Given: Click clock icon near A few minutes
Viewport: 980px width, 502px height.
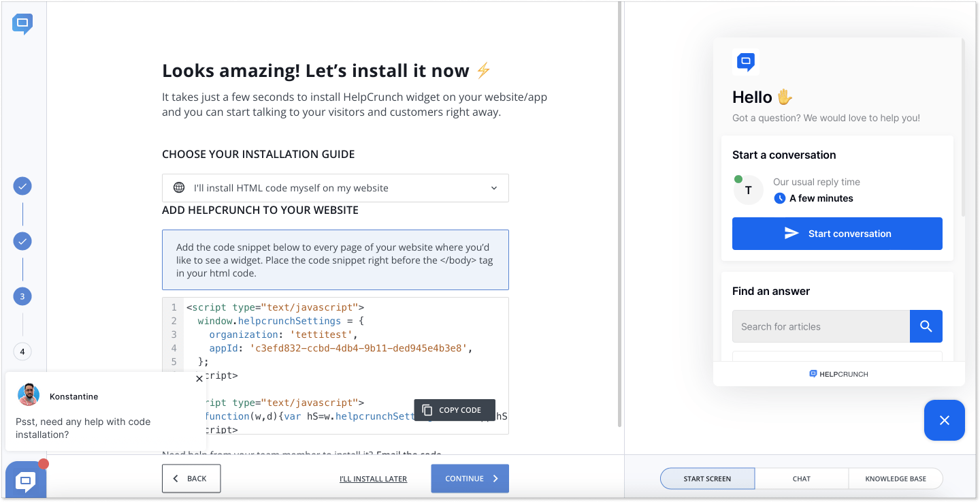Looking at the screenshot, I should point(780,198).
